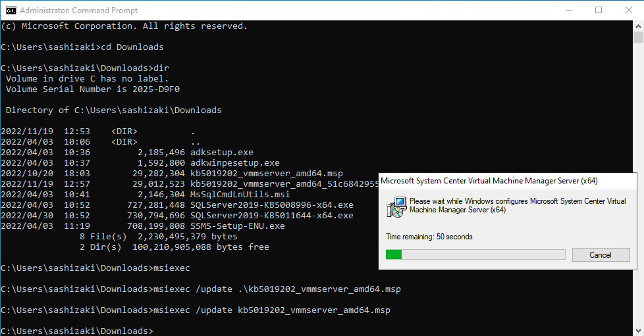Image resolution: width=644 pixels, height=336 pixels.
Task: Cancel the VMM Server configuration
Action: pos(601,254)
